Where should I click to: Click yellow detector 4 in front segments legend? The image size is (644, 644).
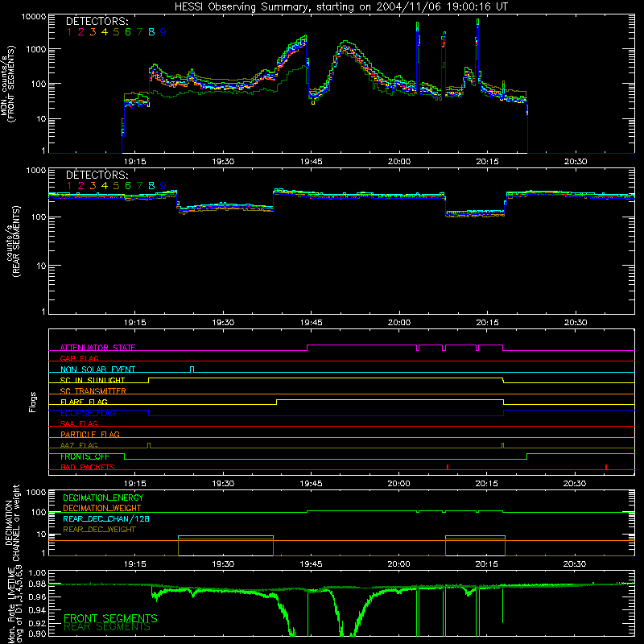coord(105,32)
